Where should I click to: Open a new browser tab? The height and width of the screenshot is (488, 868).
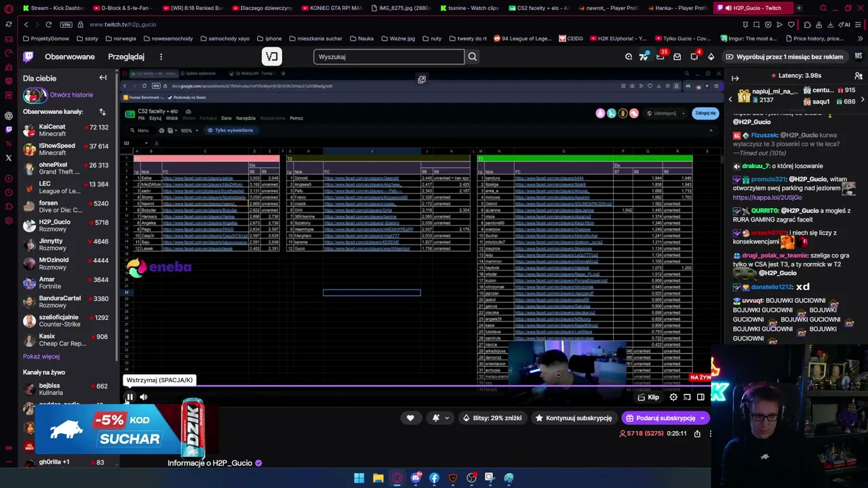click(x=799, y=8)
